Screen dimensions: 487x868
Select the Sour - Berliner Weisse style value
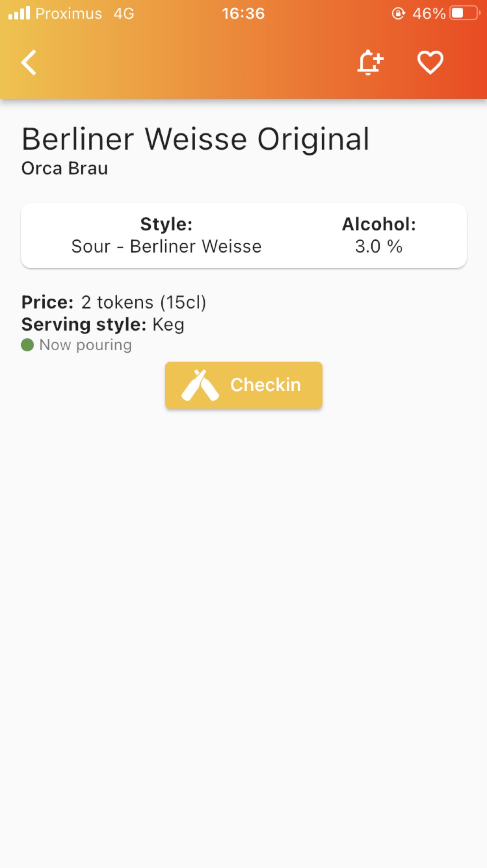coord(166,246)
